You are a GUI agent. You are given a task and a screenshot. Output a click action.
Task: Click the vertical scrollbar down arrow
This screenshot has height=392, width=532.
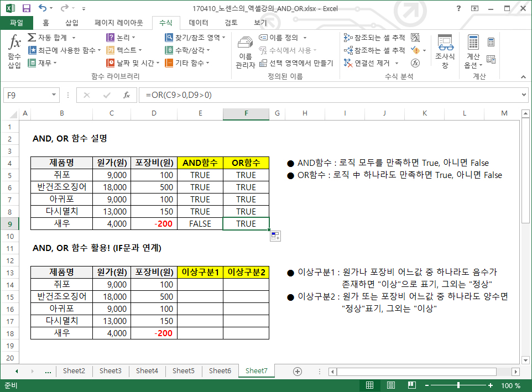[525, 360]
